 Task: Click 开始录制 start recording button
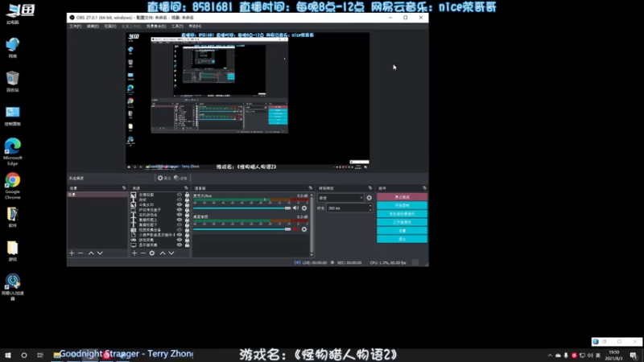[402, 205]
